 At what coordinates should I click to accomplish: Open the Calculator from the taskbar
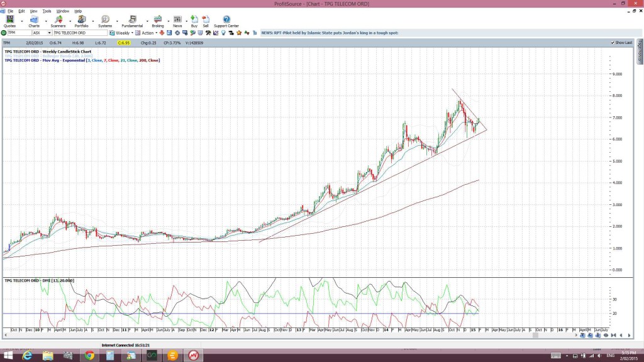110,356
